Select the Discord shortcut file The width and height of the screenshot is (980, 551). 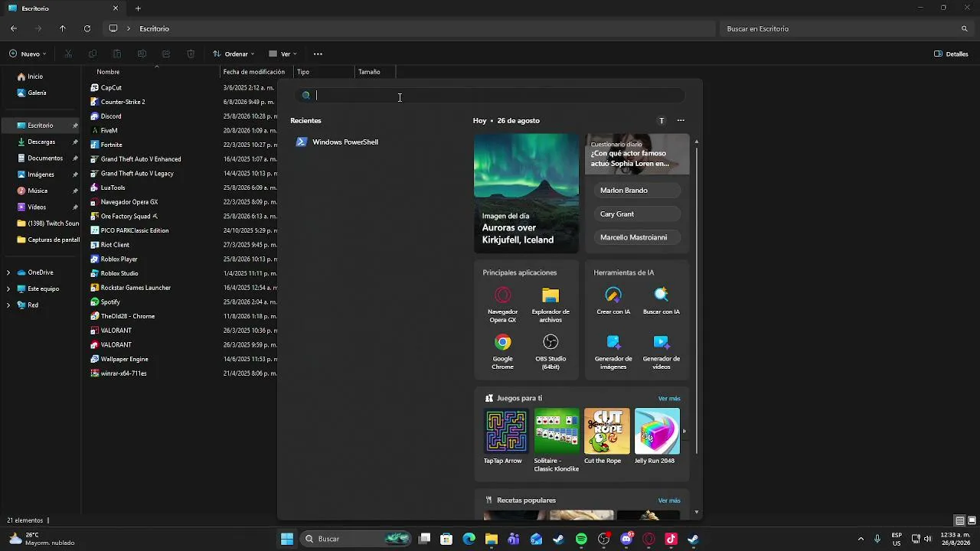tap(111, 116)
